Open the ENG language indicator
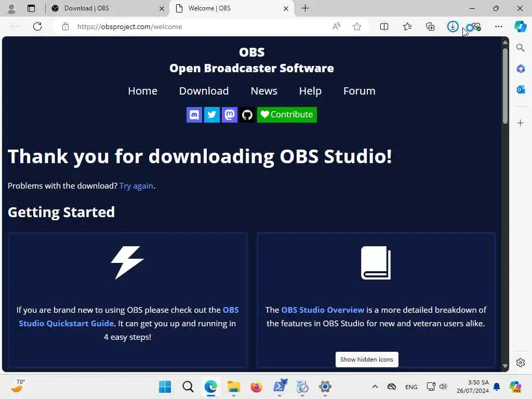The height and width of the screenshot is (399, 532). click(x=411, y=387)
